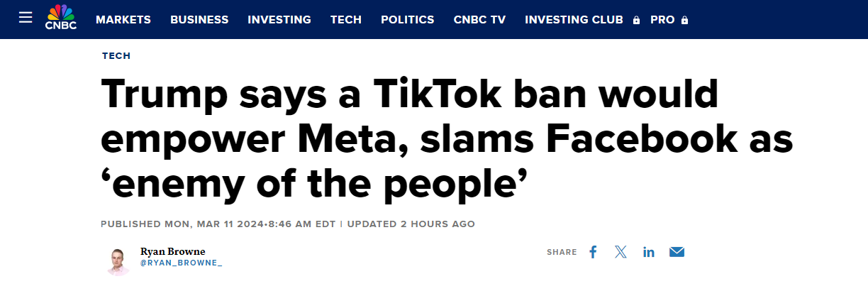Screen dimensions: 868x296
Task: Click Ryan Browne's author photo
Action: 117,261
